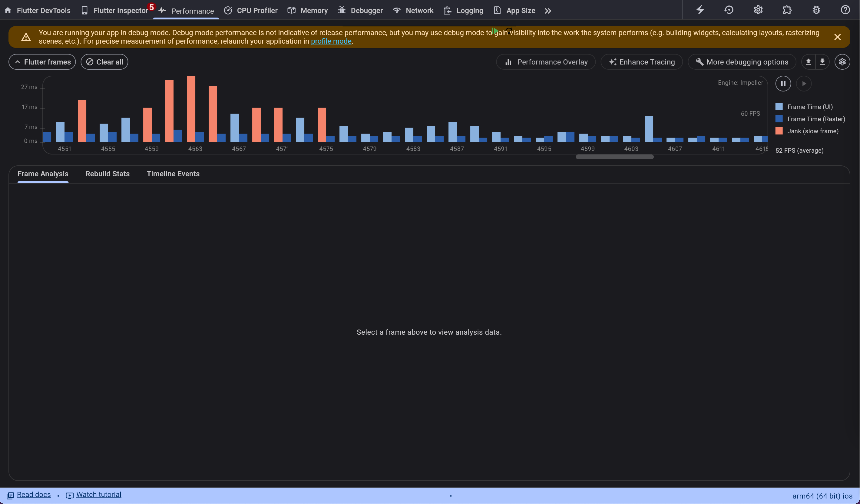
Task: Switch to the Rebuild Stats tab
Action: [x=107, y=174]
